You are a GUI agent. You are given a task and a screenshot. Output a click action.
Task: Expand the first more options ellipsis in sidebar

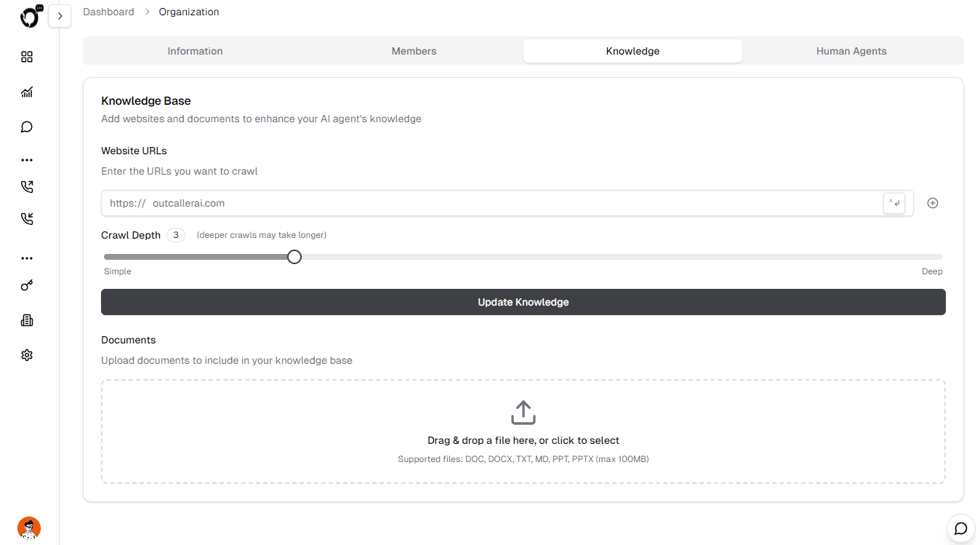click(x=27, y=159)
